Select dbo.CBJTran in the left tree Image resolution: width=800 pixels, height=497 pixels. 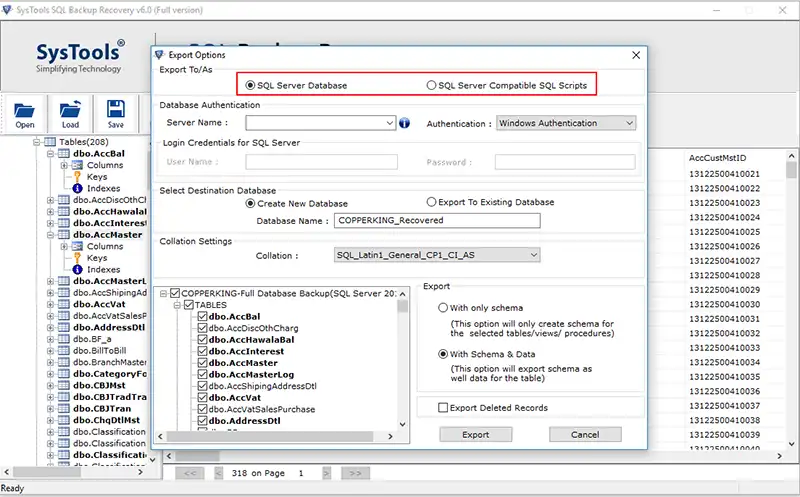click(102, 409)
